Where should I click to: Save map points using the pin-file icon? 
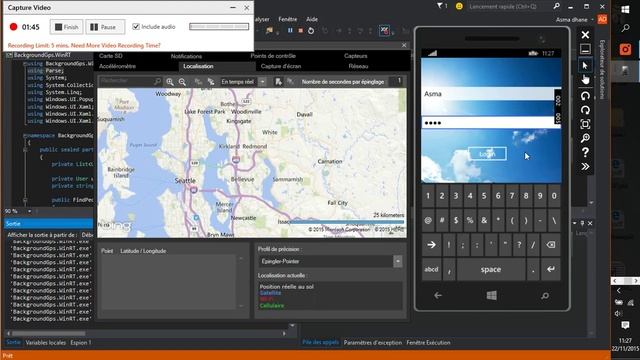pos(278,82)
